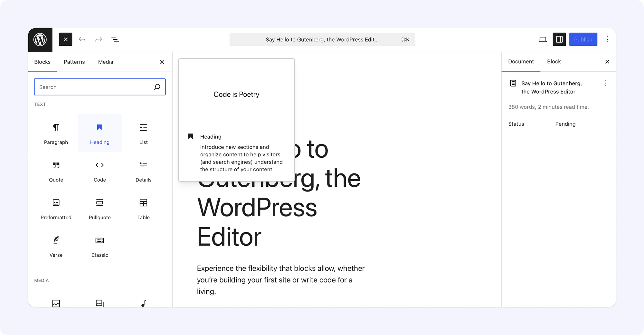Open the editor options menu
The image size is (644, 335).
point(607,39)
